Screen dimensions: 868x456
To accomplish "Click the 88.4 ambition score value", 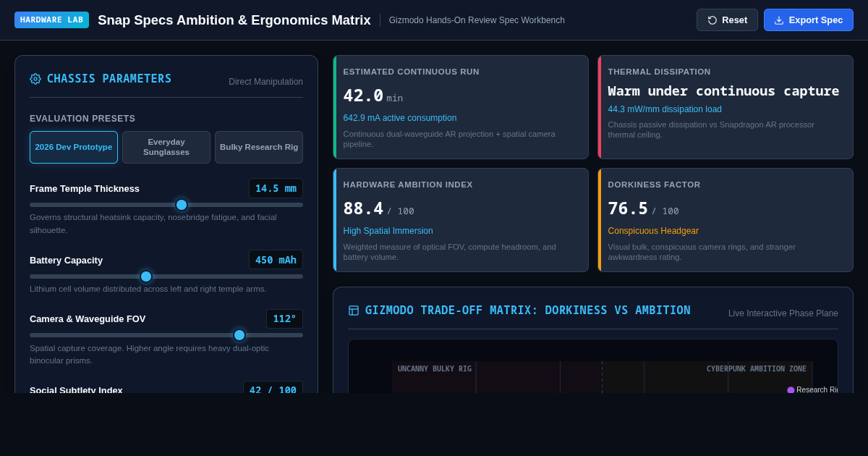I will point(363,208).
